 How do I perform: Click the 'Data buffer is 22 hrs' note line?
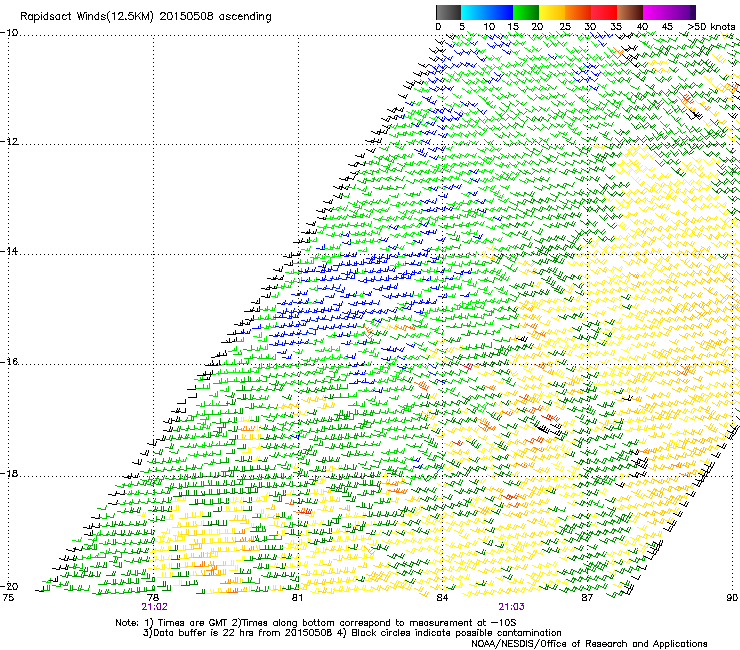point(352,633)
